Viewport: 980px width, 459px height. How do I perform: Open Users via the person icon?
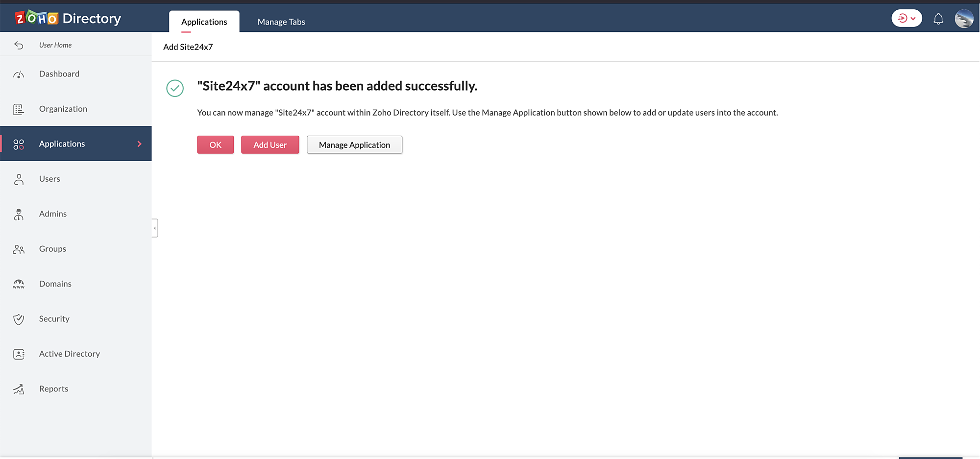click(x=19, y=179)
